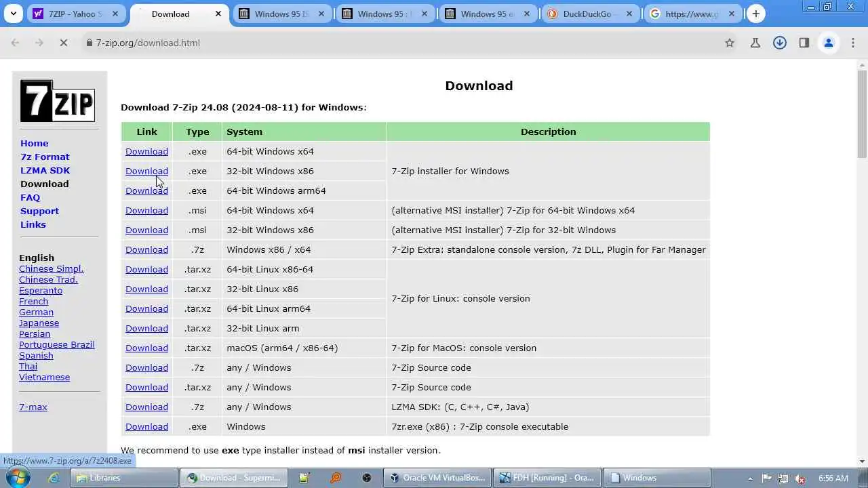The width and height of the screenshot is (868, 488).
Task: Download MSI installer for 64-bit Windows x64
Action: click(146, 210)
